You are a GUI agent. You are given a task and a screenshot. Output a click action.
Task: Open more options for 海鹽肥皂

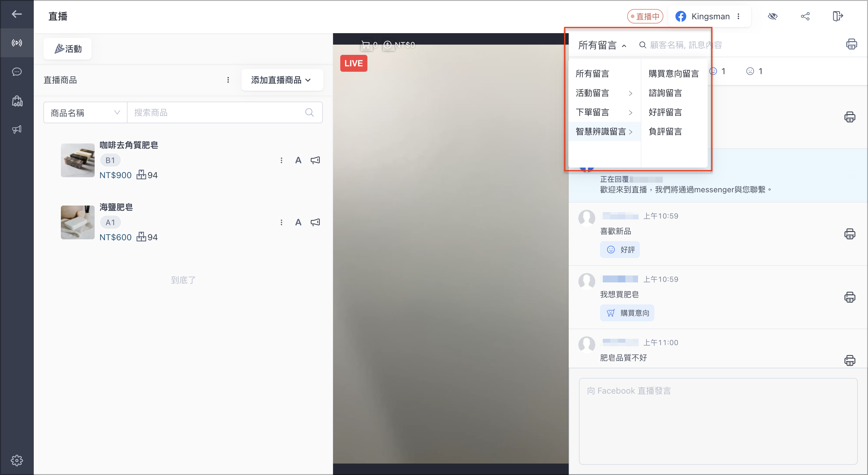281,222
